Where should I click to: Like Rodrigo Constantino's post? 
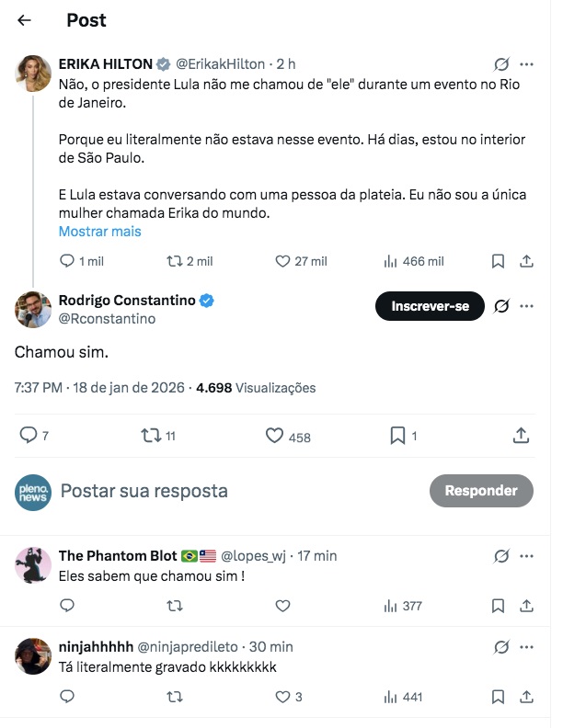[274, 436]
